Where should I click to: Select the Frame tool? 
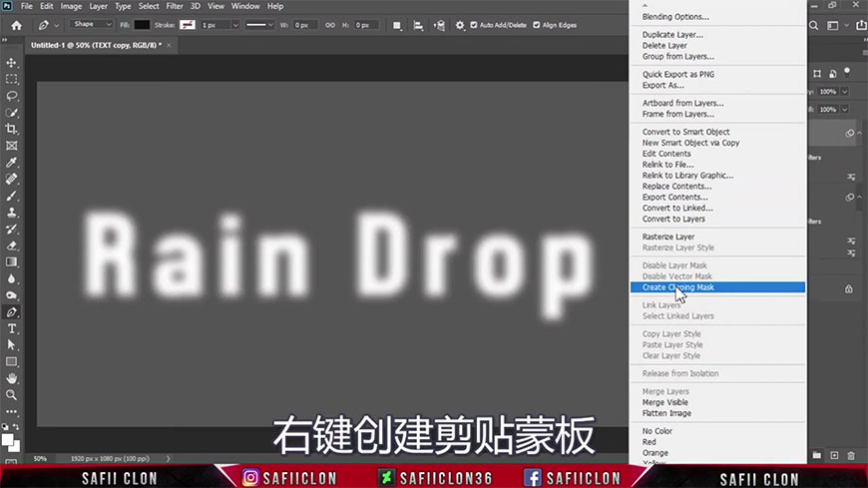11,146
